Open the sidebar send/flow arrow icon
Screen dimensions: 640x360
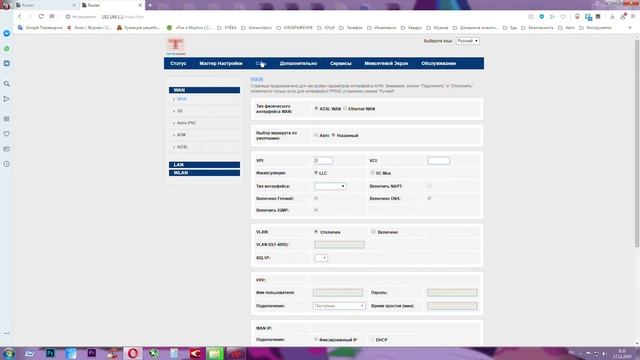pyautogui.click(x=7, y=99)
